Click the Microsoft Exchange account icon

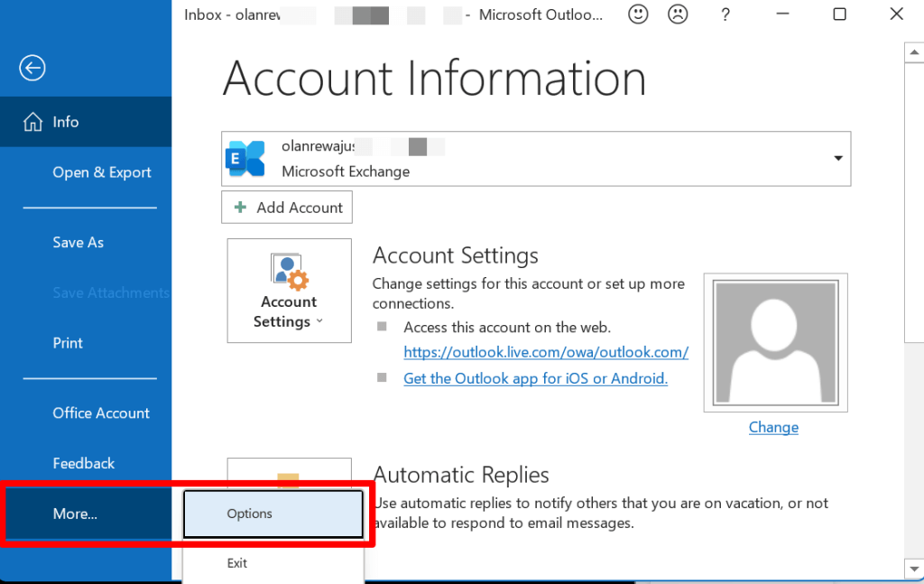(x=246, y=159)
